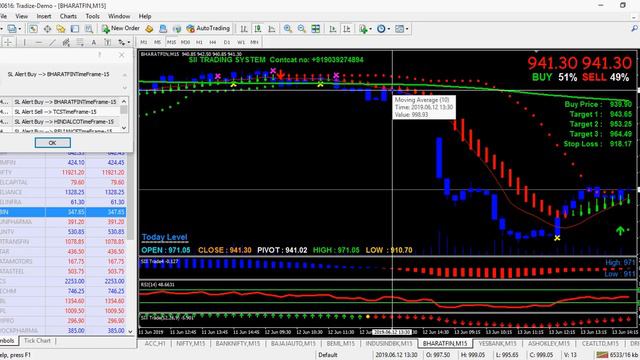The image size is (640, 360).
Task: Switch timeframe to M5
Action: (157, 42)
